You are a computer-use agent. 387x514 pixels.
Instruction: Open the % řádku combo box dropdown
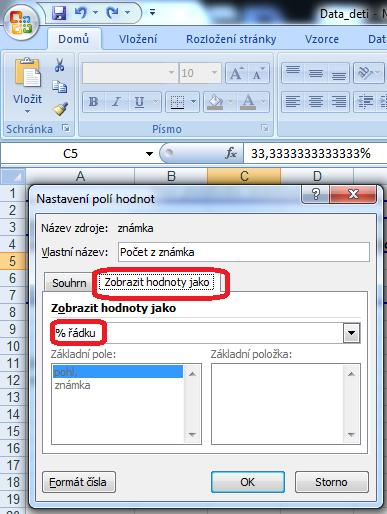pos(352,333)
